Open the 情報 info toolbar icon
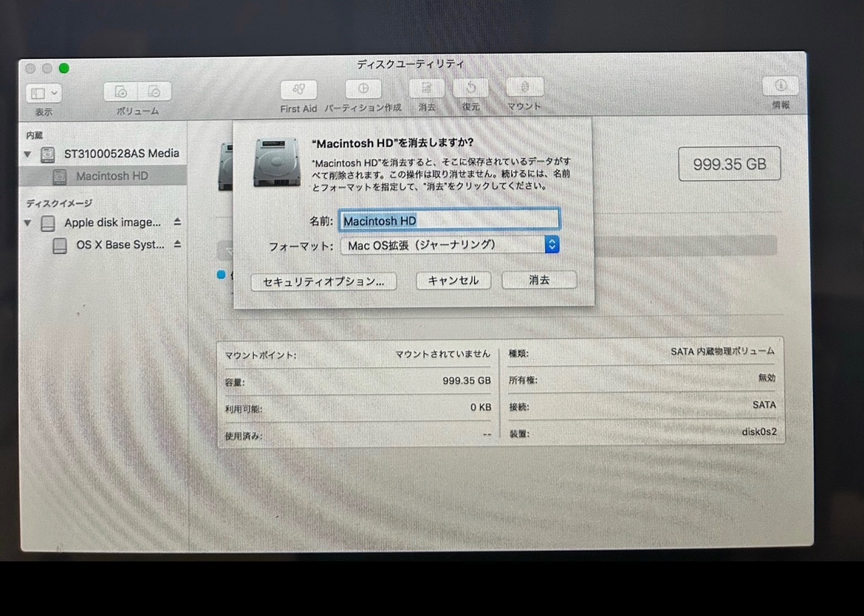The width and height of the screenshot is (864, 616). (781, 86)
